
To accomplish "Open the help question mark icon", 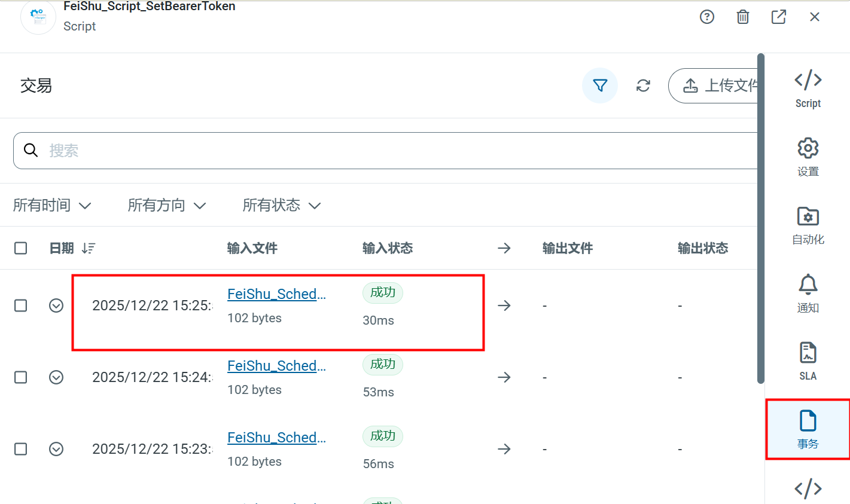I will pos(707,17).
